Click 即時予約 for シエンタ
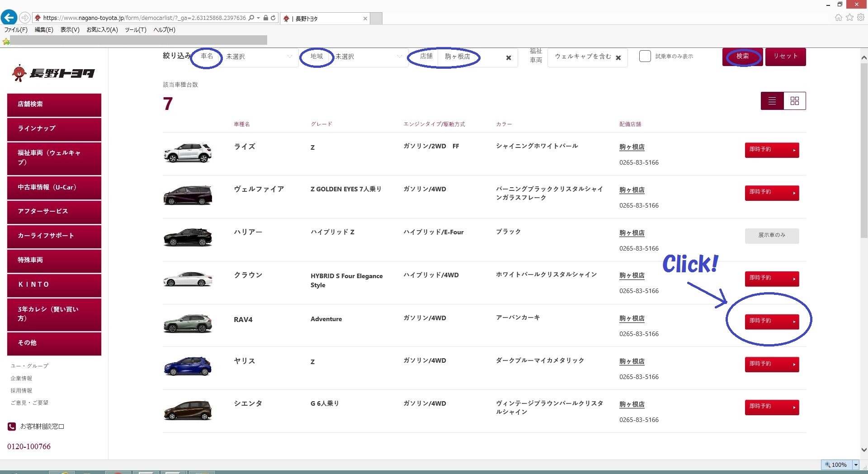 click(772, 407)
